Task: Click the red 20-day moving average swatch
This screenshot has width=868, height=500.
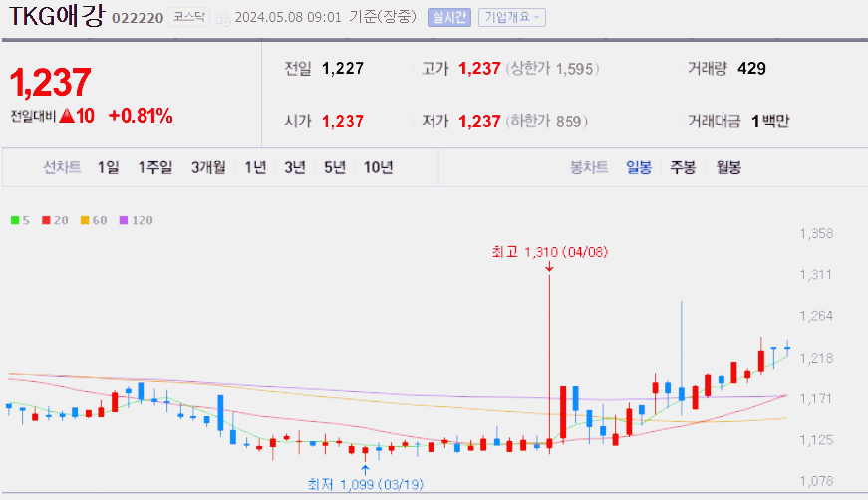Action: point(46,220)
